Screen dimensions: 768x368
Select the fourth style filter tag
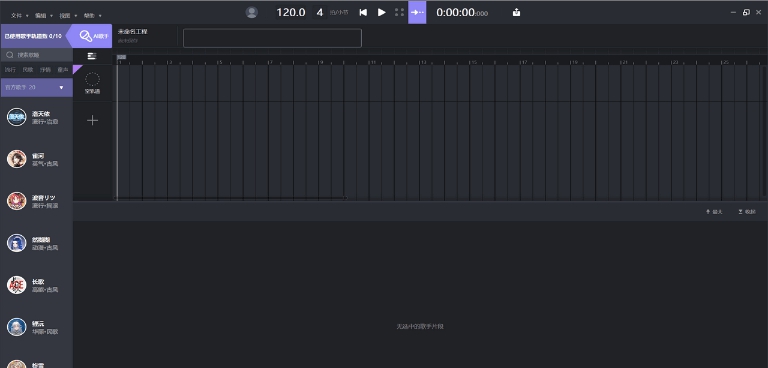63,70
